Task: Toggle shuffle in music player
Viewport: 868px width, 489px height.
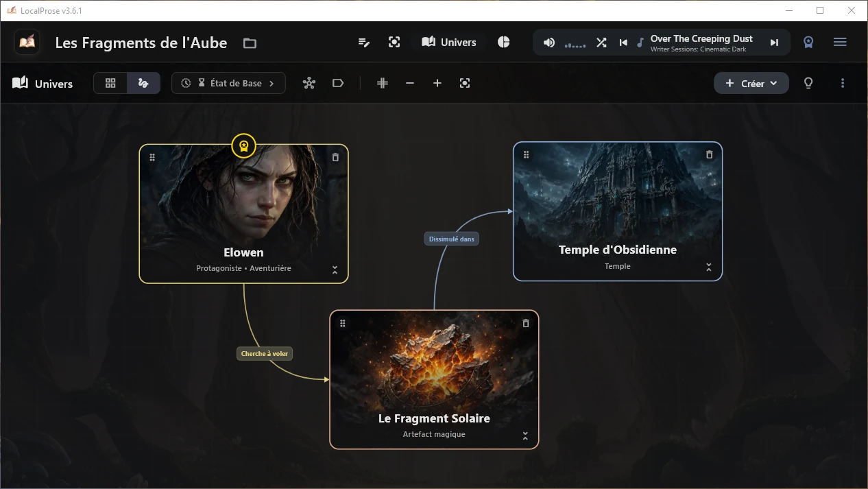Action: (601, 43)
